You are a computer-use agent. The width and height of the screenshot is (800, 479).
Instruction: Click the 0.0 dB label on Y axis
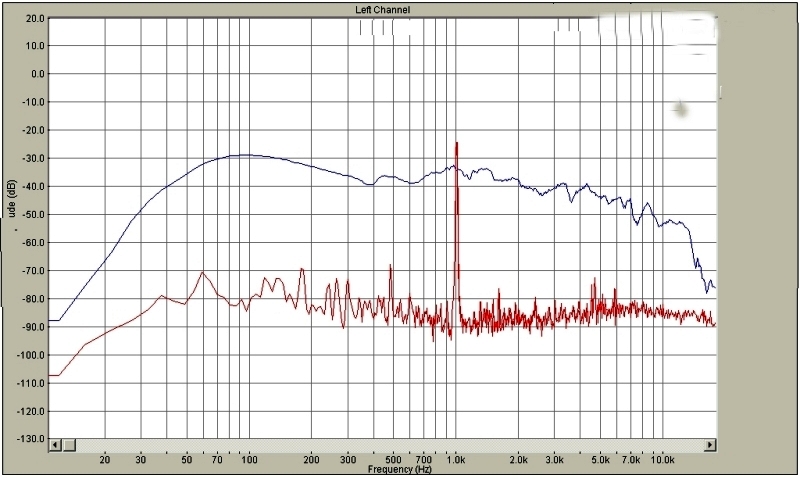click(36, 74)
